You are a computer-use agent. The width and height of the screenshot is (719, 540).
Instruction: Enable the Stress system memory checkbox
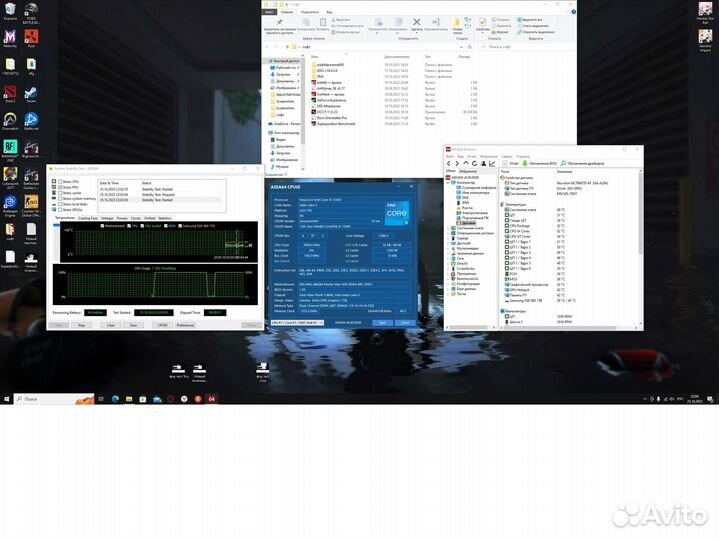pos(60,198)
